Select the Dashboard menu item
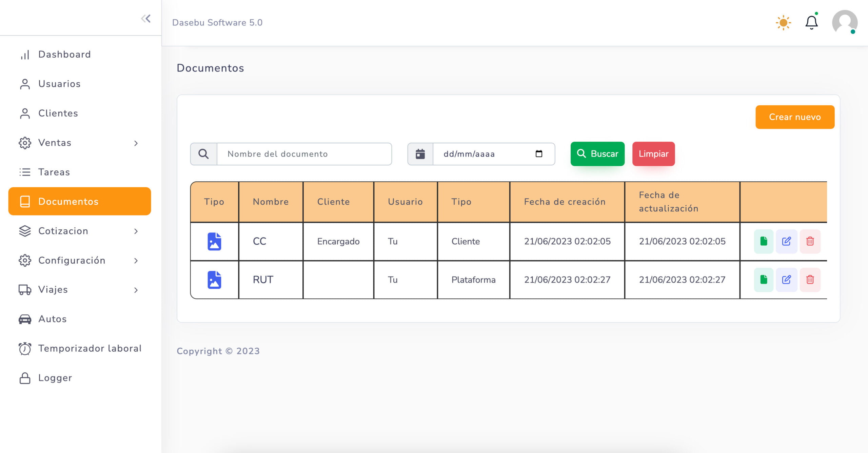 [x=65, y=55]
